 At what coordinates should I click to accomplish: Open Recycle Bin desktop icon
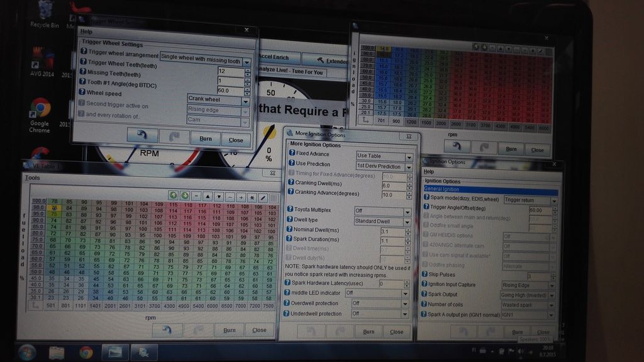point(45,14)
